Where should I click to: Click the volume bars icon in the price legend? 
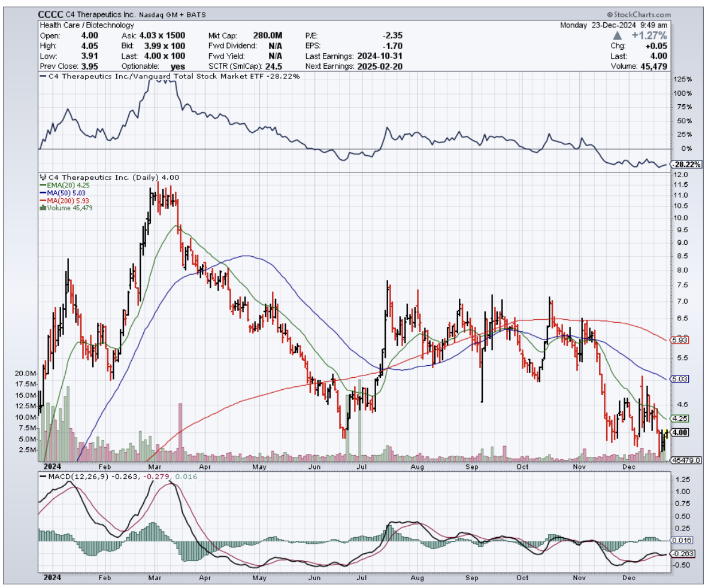tap(42, 208)
